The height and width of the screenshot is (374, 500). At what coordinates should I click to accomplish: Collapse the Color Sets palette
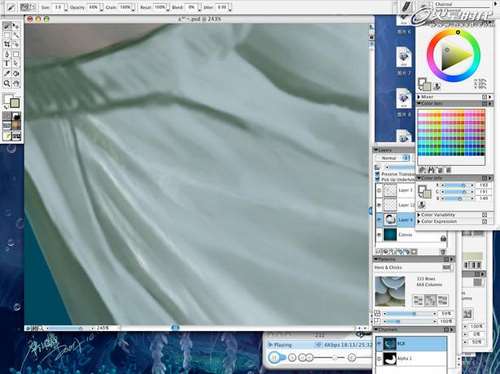(x=419, y=104)
